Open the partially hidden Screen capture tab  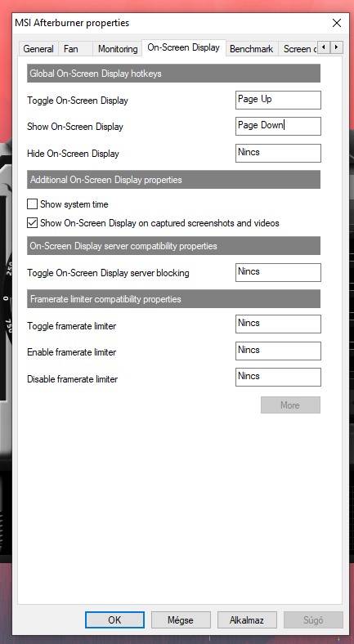299,49
